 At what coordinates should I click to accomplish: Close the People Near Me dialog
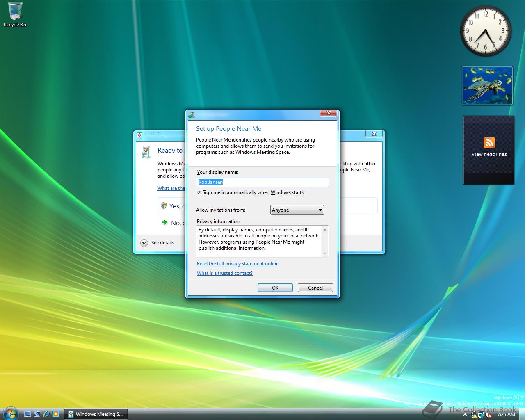[x=329, y=113]
